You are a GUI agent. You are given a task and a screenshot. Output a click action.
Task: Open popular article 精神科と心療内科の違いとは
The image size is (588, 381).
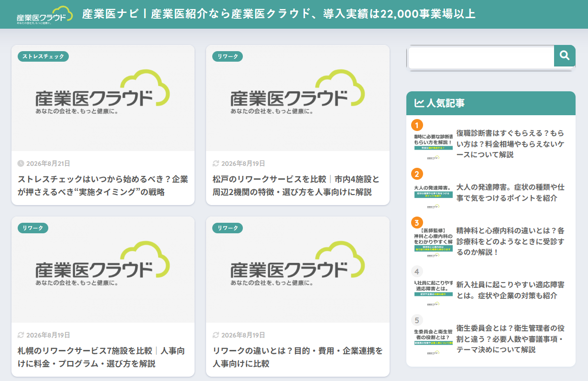pos(510,241)
